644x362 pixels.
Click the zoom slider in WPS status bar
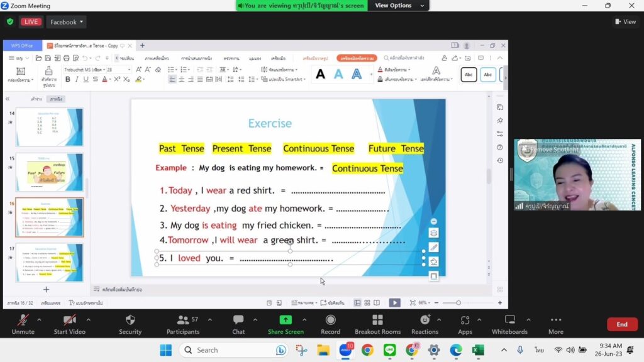pos(458,303)
